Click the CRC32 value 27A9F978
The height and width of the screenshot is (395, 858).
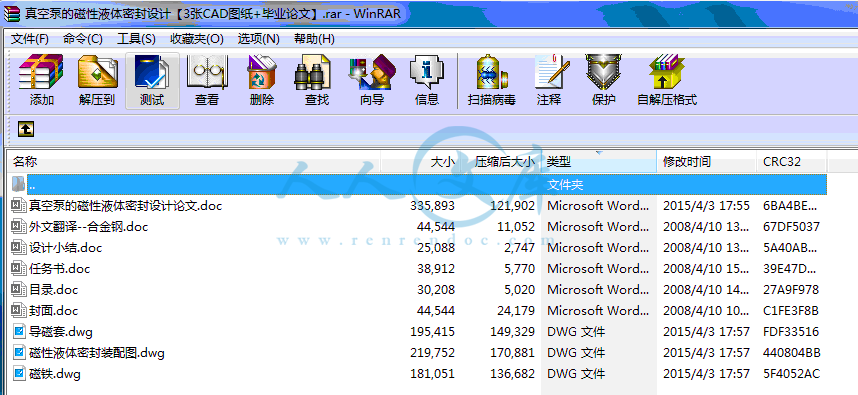[791, 289]
